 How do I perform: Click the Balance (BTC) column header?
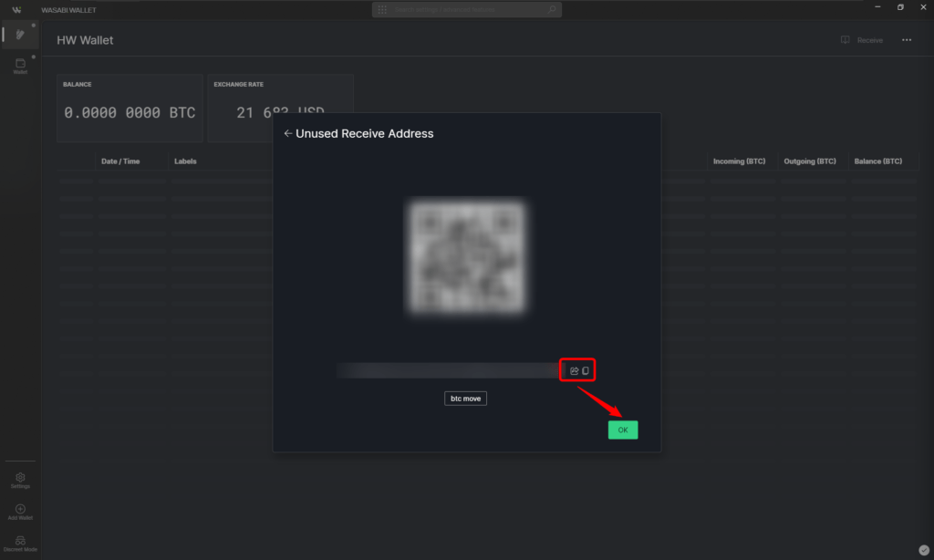tap(878, 161)
